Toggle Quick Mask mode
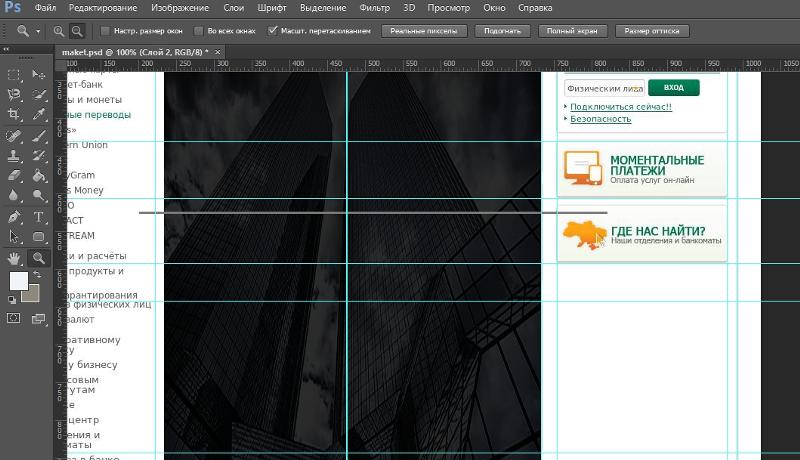 14,318
